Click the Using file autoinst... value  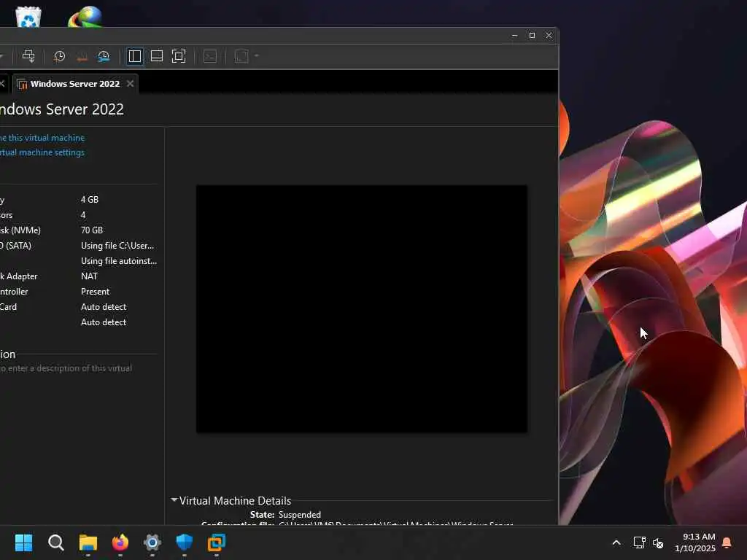119,261
